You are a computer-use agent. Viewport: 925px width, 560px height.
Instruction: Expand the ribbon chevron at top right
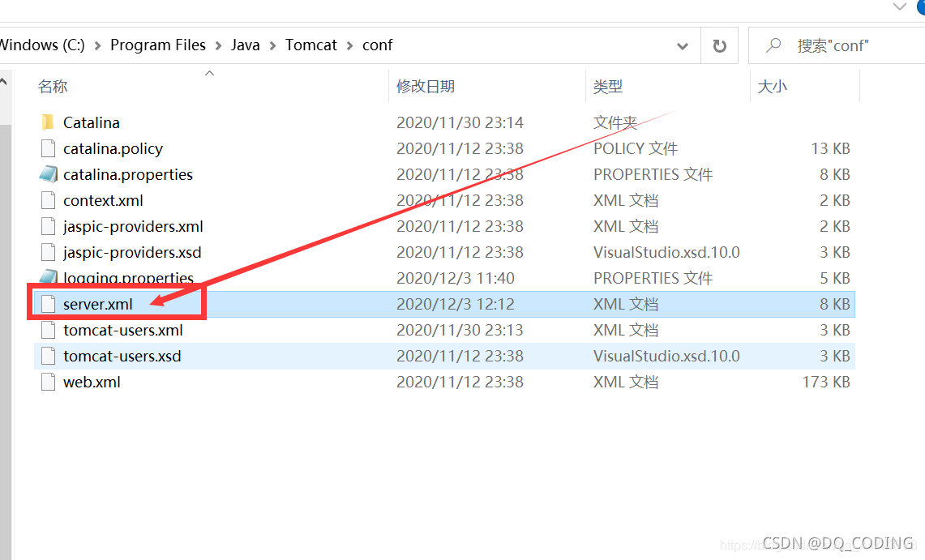click(900, 7)
